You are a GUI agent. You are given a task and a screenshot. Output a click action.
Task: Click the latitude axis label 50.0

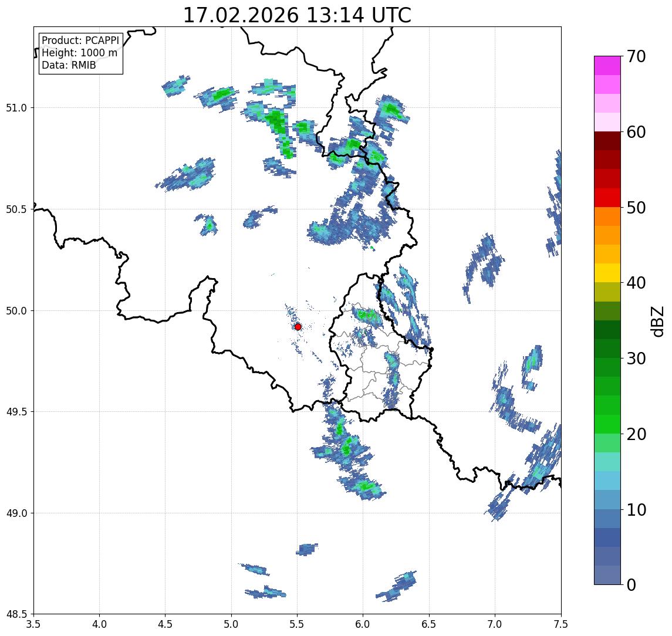pyautogui.click(x=16, y=311)
